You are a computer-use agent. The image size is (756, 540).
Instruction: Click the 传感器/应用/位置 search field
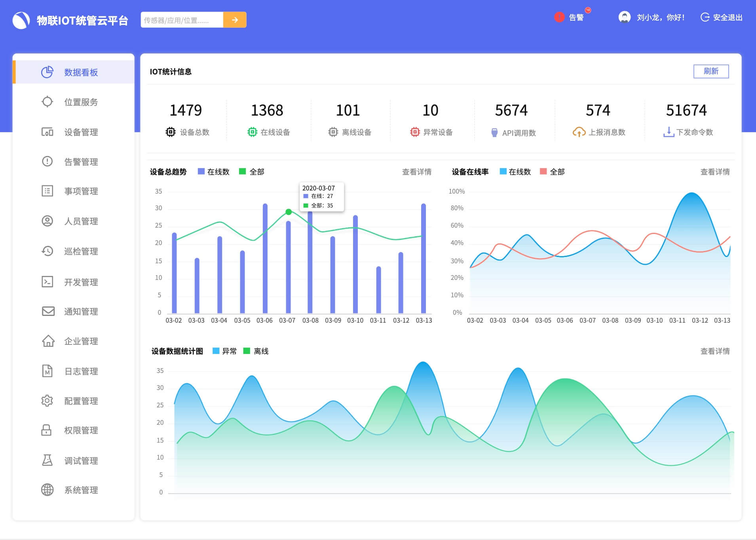tap(182, 19)
